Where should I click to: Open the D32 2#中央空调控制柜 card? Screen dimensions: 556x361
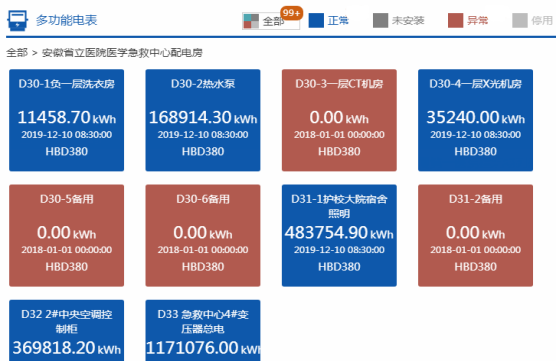[x=67, y=331]
